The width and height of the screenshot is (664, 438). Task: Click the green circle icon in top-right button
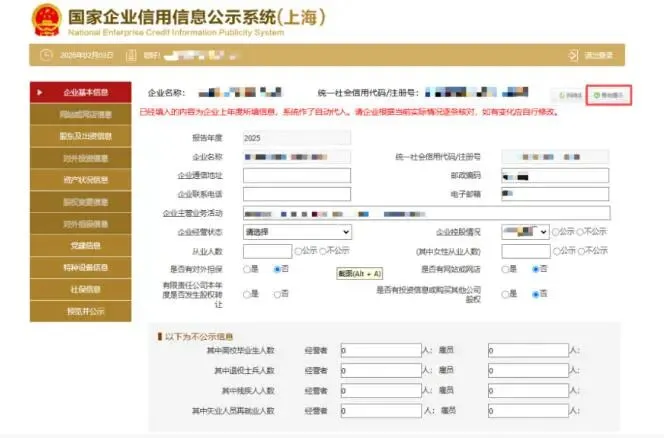point(597,95)
